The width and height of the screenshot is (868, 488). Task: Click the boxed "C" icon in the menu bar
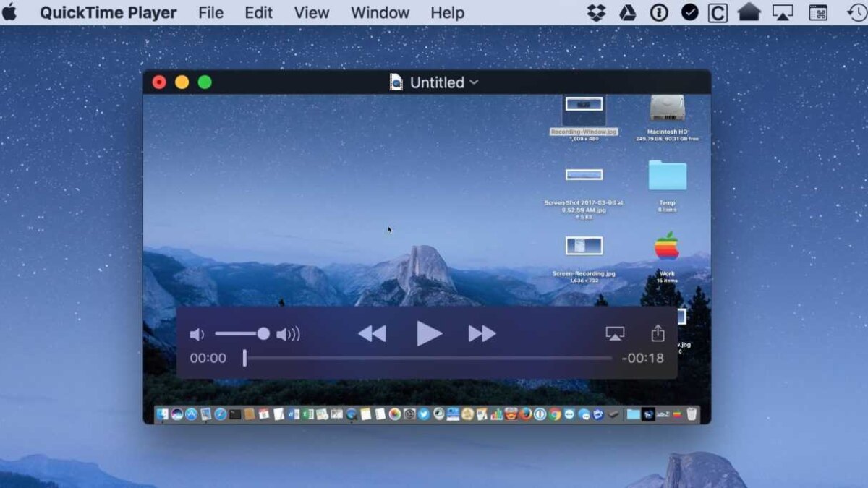[717, 12]
